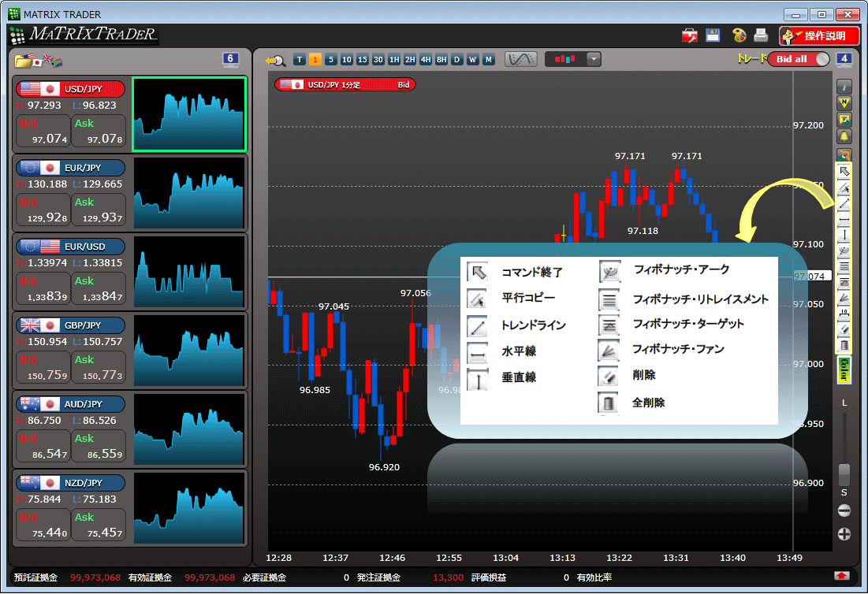Switch to 4H timeframe

[x=426, y=60]
